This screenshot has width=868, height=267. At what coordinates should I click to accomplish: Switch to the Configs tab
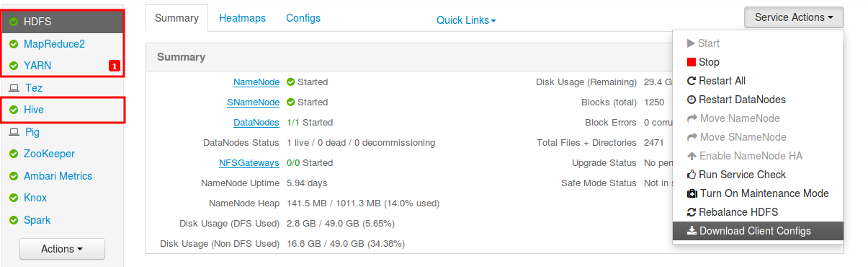[303, 18]
